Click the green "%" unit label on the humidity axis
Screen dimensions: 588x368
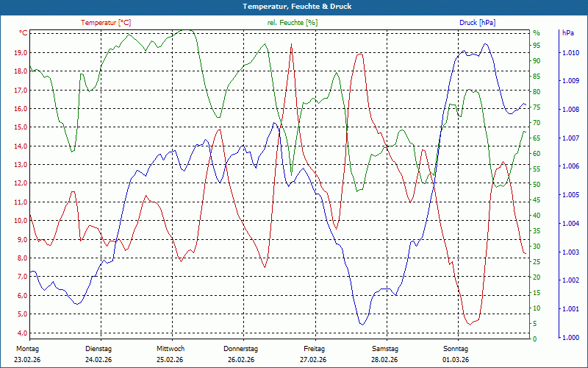537,33
